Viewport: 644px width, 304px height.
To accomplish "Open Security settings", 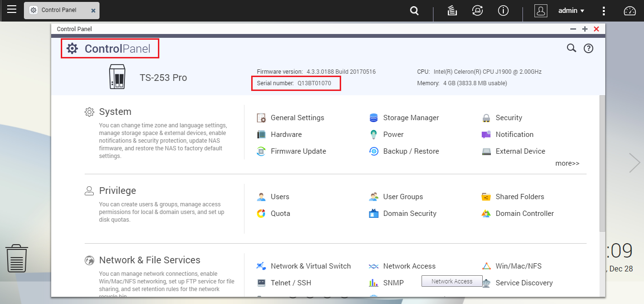I will coord(502,118).
